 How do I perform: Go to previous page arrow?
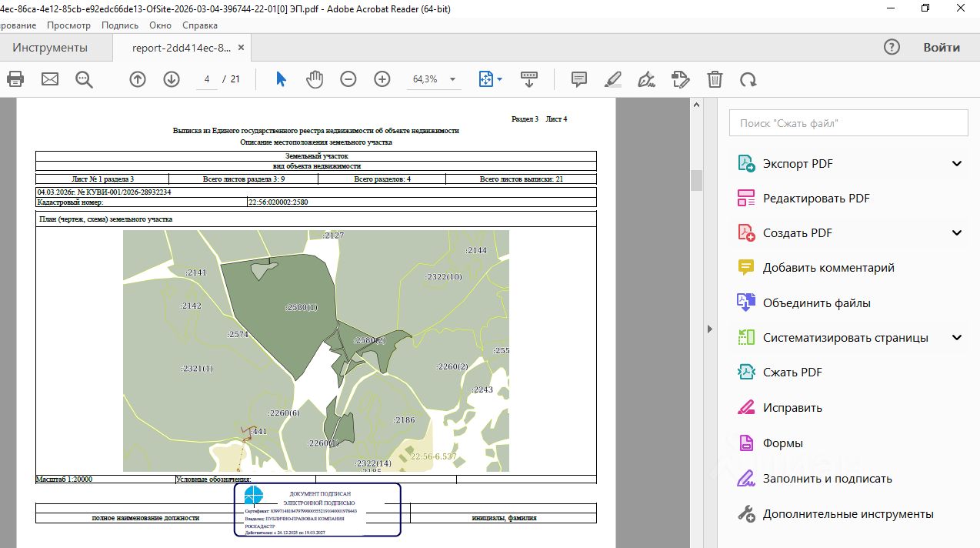[138, 79]
